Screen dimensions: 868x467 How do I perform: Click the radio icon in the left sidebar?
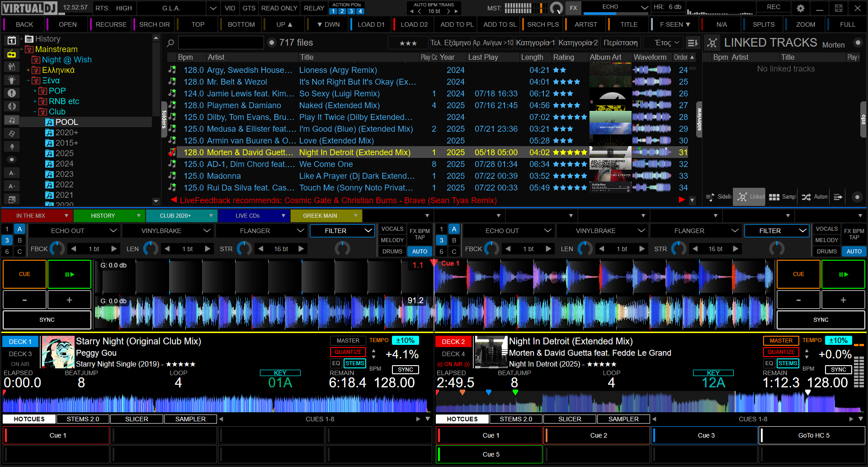pos(12,54)
